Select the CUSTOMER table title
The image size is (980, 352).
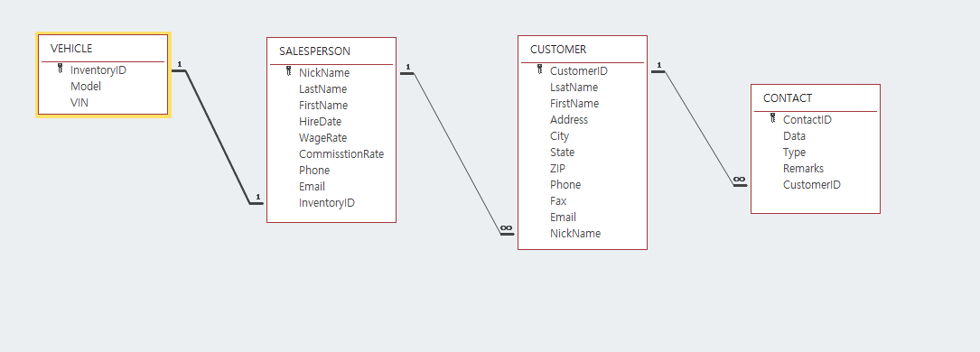558,50
